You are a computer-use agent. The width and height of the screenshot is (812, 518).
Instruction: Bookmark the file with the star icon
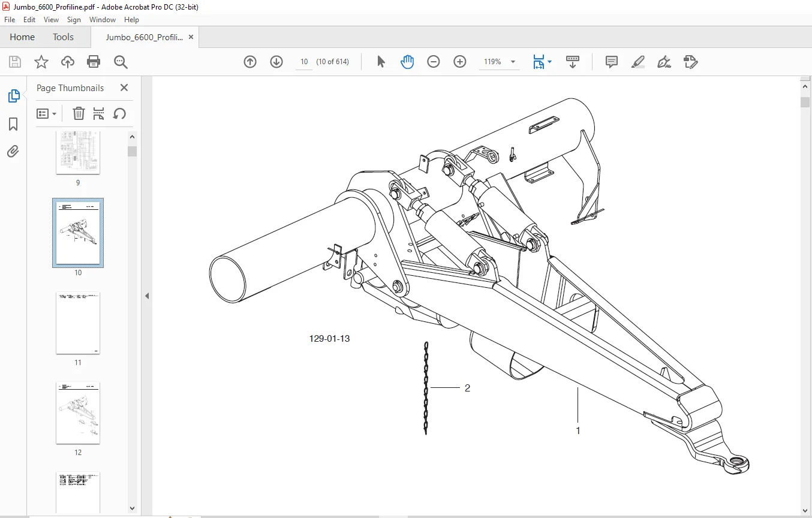(41, 62)
